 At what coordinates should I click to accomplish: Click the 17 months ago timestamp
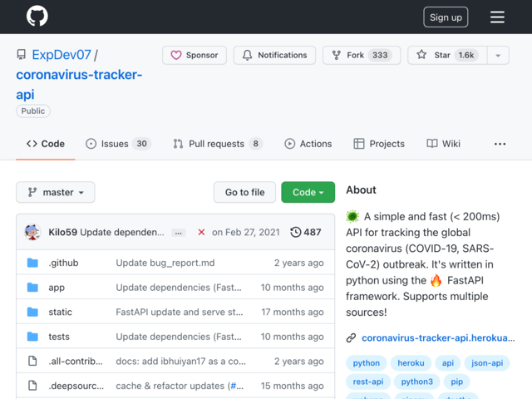[293, 312]
